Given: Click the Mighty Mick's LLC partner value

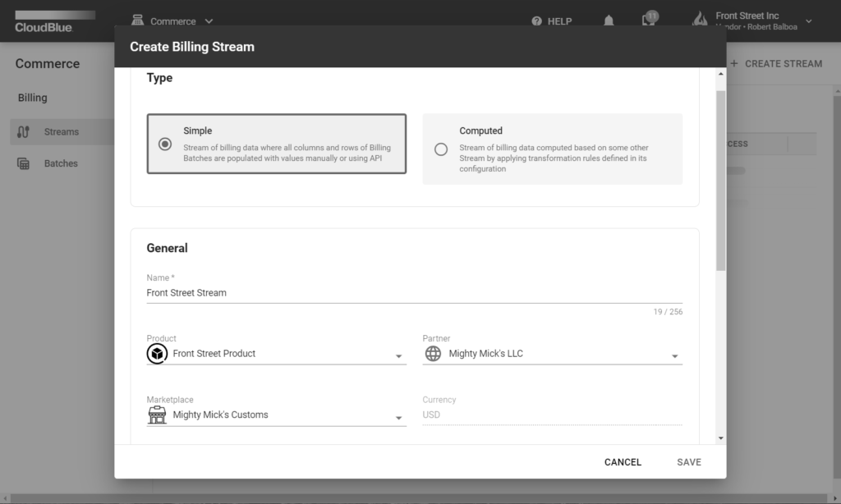Looking at the screenshot, I should 486,354.
